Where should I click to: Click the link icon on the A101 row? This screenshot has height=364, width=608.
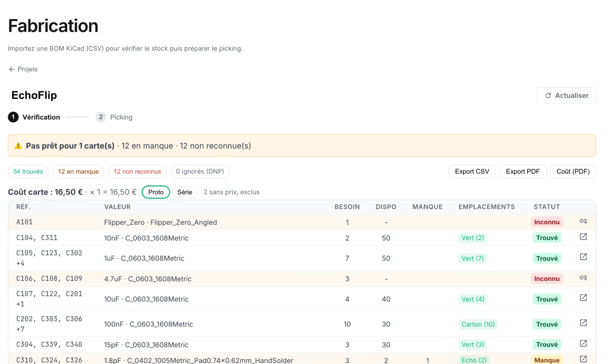(583, 221)
